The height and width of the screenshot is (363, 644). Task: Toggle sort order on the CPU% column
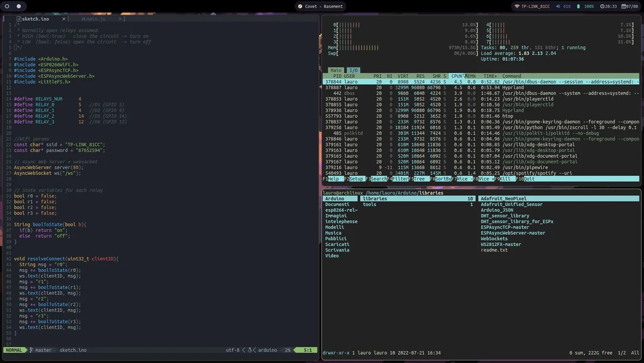point(456,76)
